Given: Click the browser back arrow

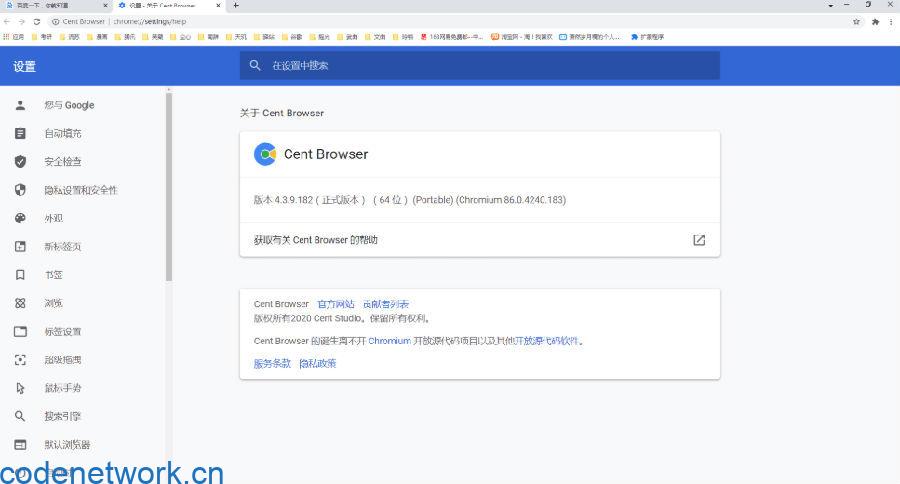Looking at the screenshot, I should click(7, 21).
